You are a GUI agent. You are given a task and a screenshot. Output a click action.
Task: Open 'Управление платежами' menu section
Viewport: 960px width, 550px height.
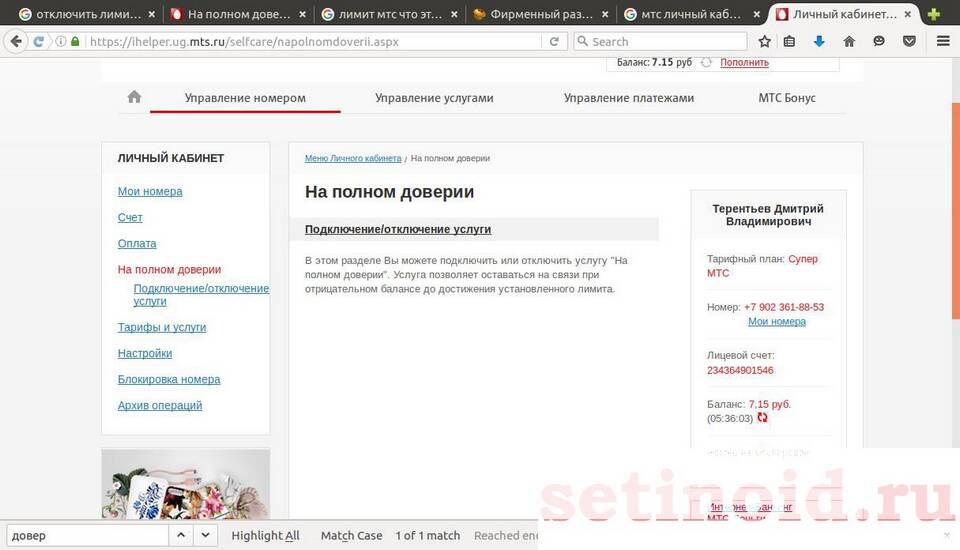[x=629, y=98]
